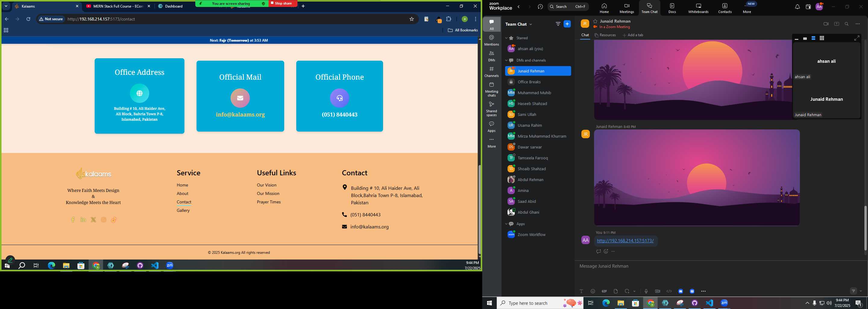This screenshot has height=309, width=868.
Task: Bookmark this page with Chrome star
Action: (x=411, y=19)
